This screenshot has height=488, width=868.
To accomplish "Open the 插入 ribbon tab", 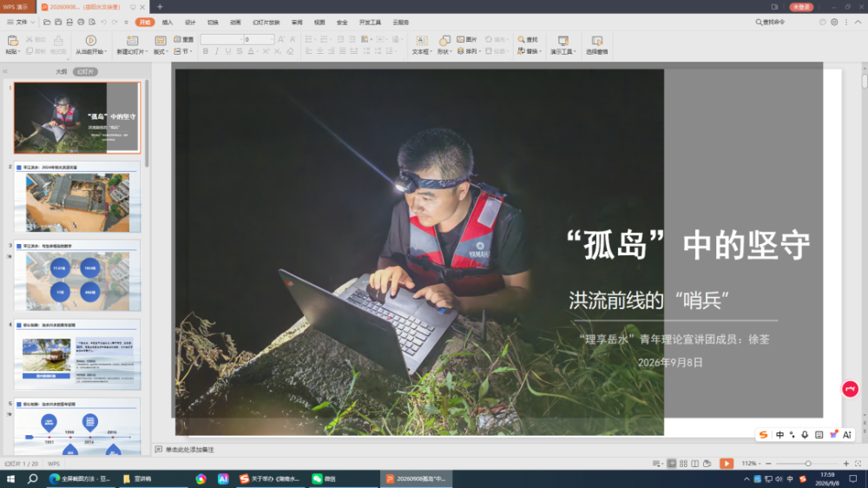I will (168, 23).
